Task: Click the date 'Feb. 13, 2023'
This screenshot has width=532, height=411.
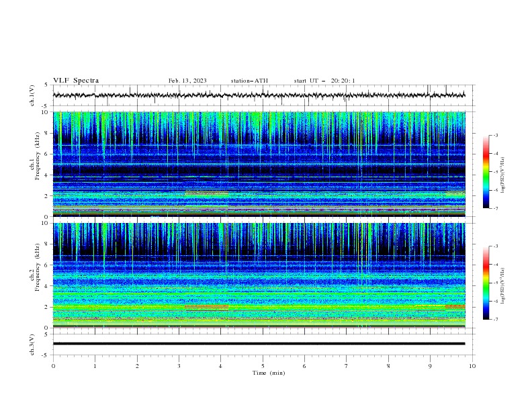Action: pyautogui.click(x=187, y=81)
